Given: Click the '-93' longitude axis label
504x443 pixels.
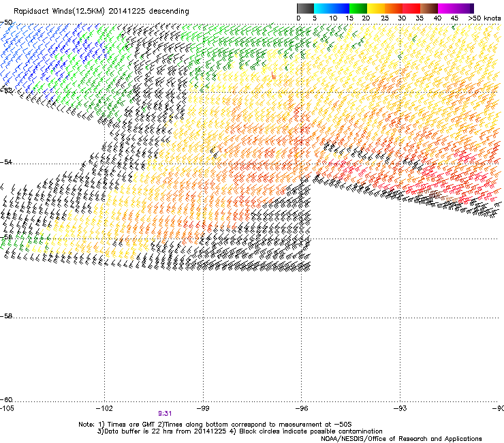Looking at the screenshot, I should (400, 408).
